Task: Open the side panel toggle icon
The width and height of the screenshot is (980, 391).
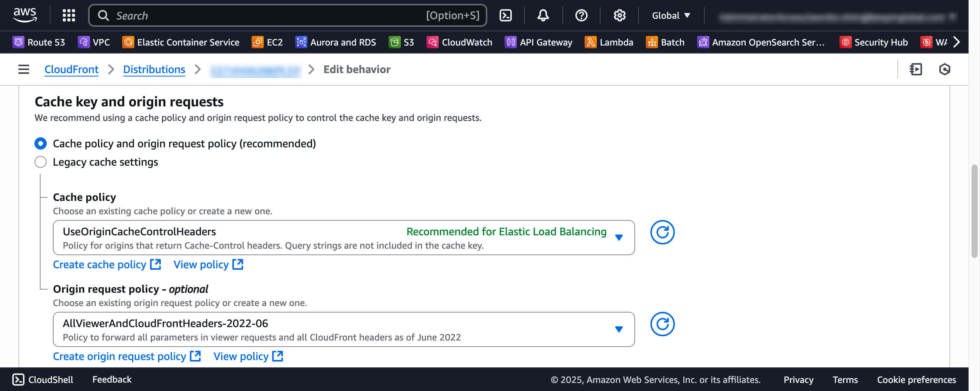Action: 916,69
